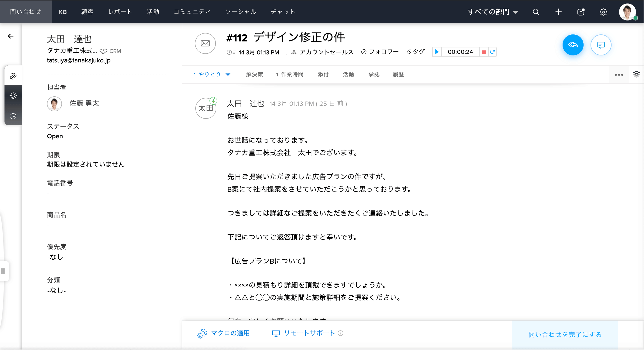Click the back arrow icon
This screenshot has height=350, width=644.
11,36
